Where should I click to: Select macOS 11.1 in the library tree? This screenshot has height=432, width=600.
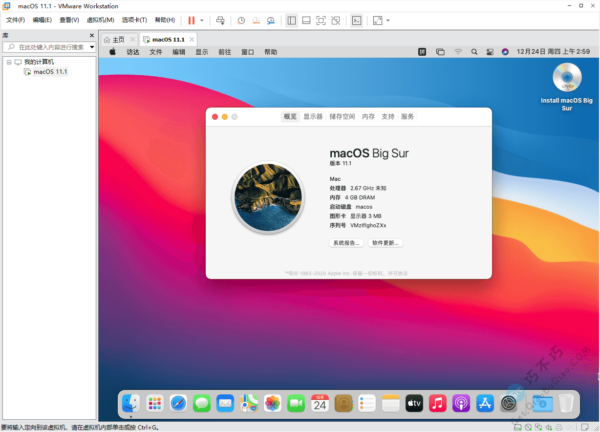point(48,72)
